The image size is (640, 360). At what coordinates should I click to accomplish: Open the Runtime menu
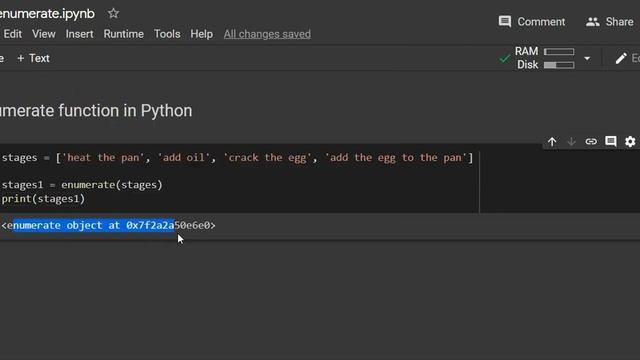[x=124, y=34]
